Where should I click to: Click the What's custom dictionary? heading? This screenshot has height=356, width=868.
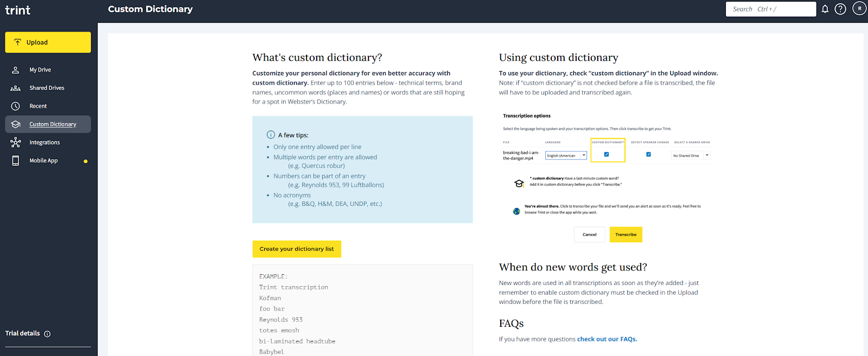click(x=317, y=57)
